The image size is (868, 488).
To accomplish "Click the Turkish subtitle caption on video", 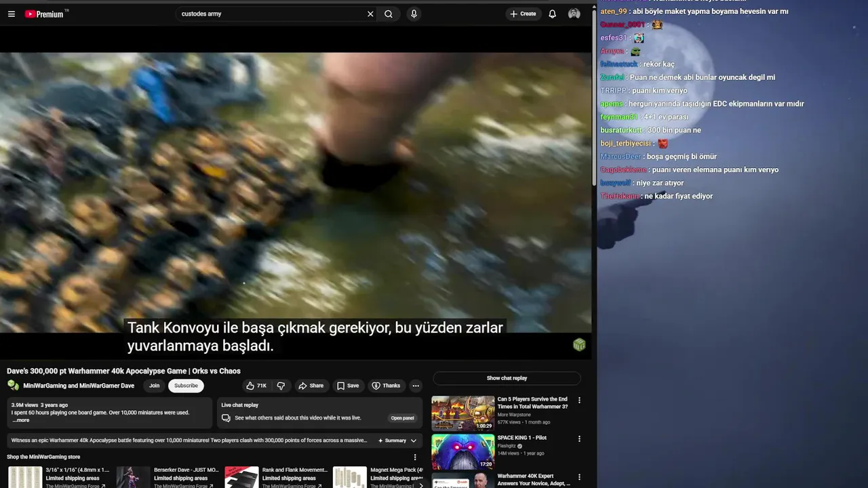I will click(315, 337).
